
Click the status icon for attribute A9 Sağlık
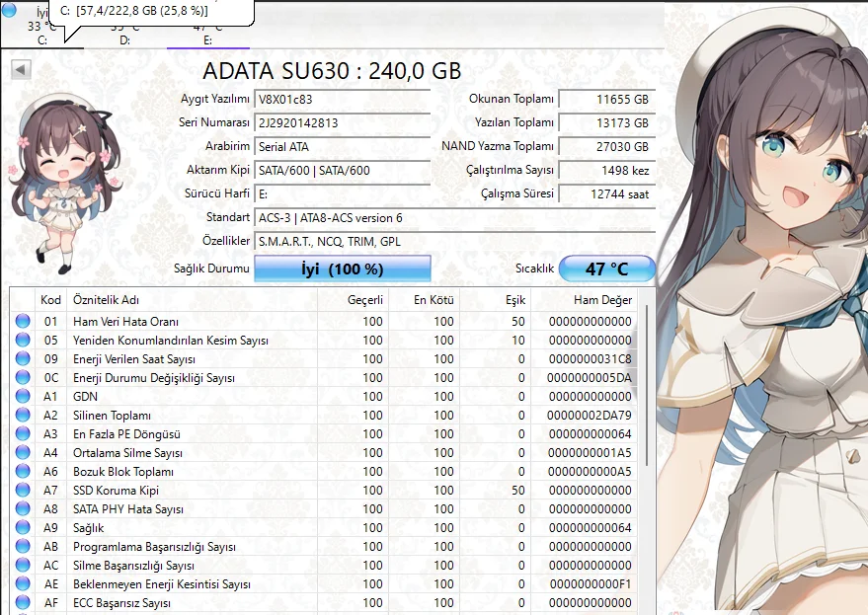(x=23, y=528)
